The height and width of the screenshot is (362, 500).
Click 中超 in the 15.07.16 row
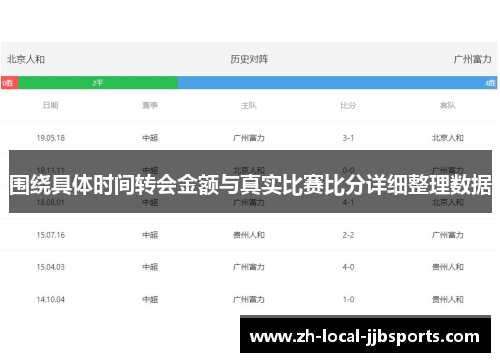[x=150, y=235]
